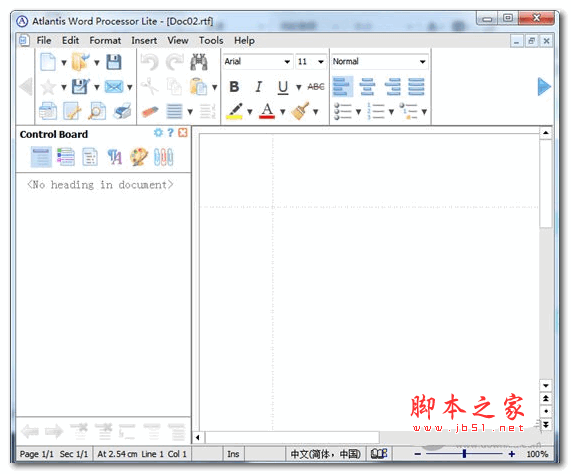Viewport: 571px width, 474px height.
Task: Click the vertical scrollbar down arrow
Action: [x=546, y=385]
